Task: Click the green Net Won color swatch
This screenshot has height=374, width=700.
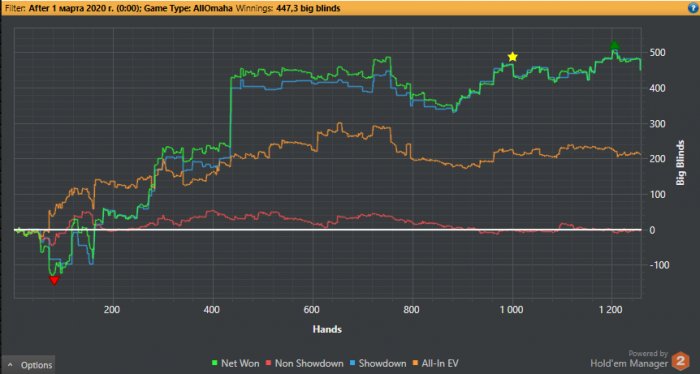Action: pos(214,364)
